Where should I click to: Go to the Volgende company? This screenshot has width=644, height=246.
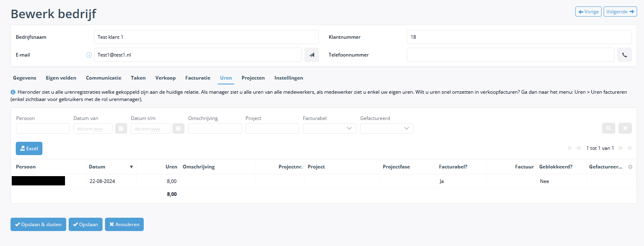(620, 12)
